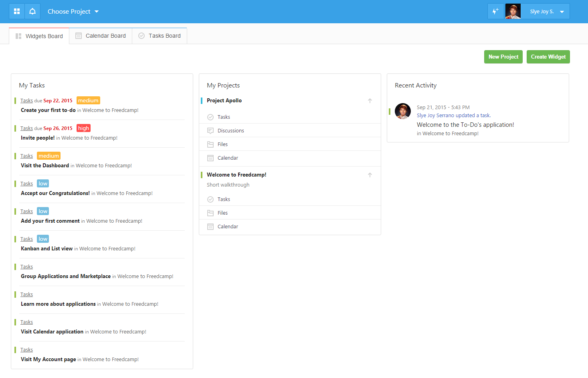Open Discussions in Project Apollo
Image resolution: width=588 pixels, height=378 pixels.
point(231,131)
